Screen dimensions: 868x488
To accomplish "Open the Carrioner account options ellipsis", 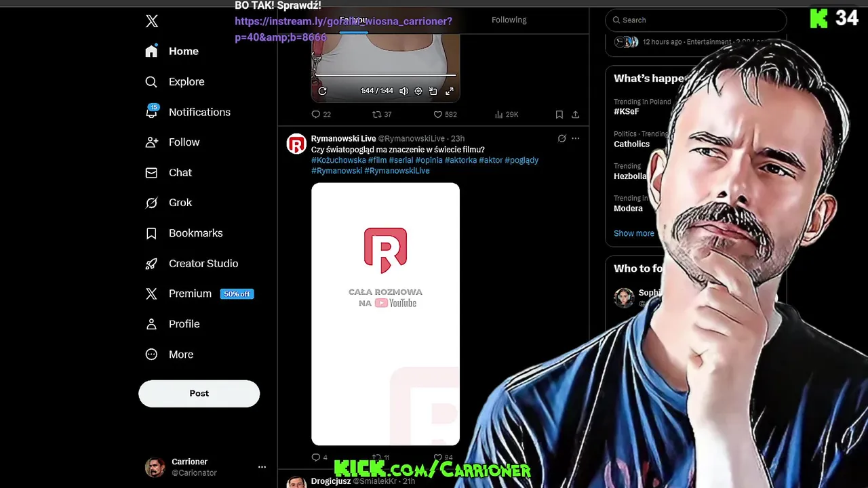I will click(x=262, y=467).
